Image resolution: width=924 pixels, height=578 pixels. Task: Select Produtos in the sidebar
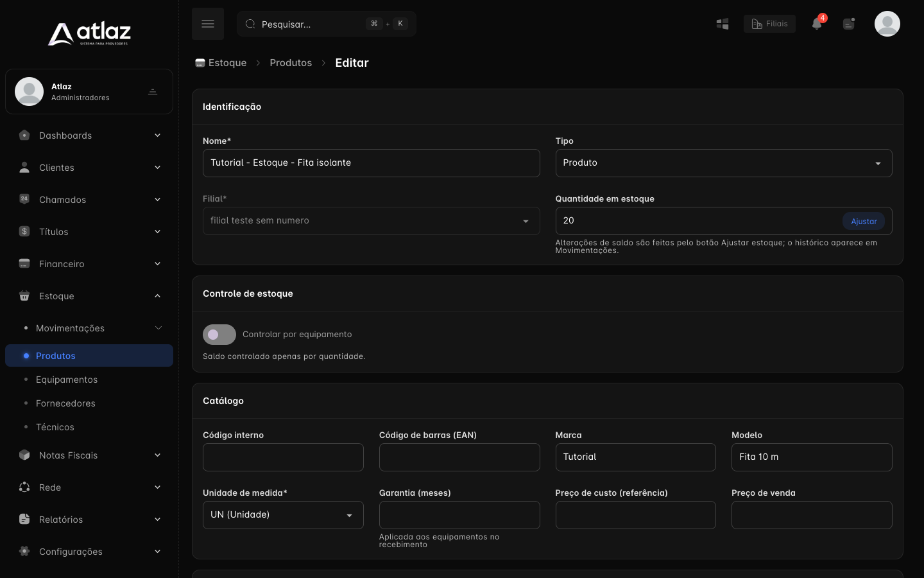[x=89, y=356]
